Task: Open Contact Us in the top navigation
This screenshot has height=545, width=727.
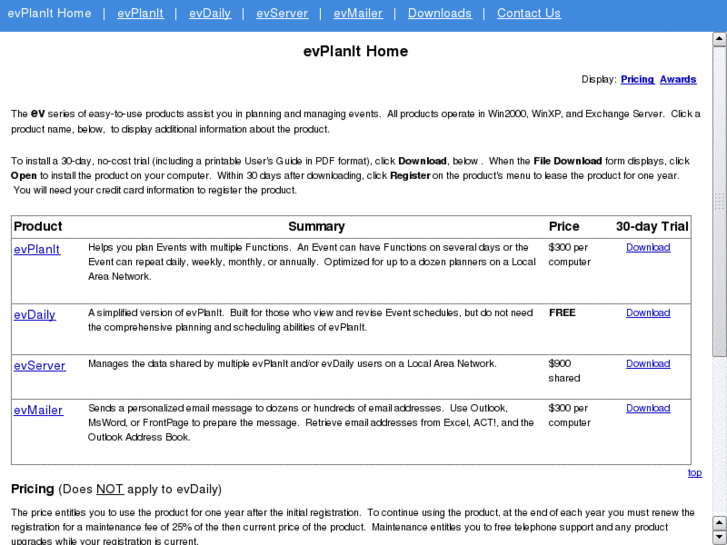Action: (529, 13)
